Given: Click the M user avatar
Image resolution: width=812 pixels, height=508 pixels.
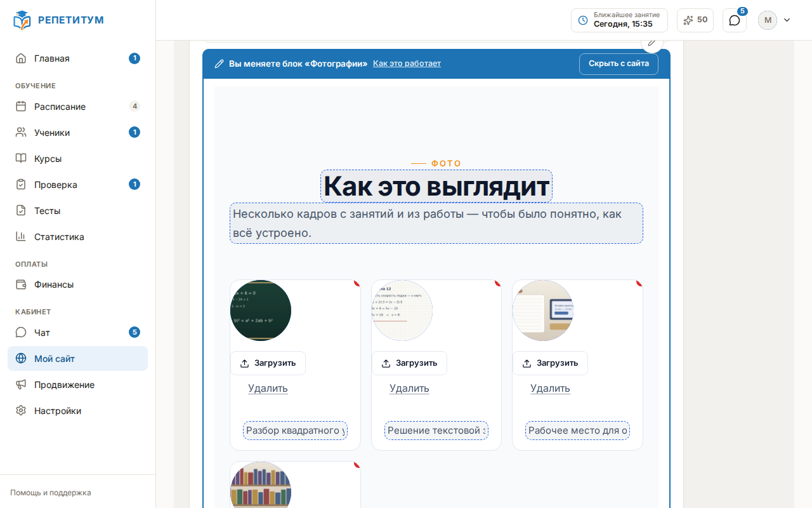Looking at the screenshot, I should [768, 20].
